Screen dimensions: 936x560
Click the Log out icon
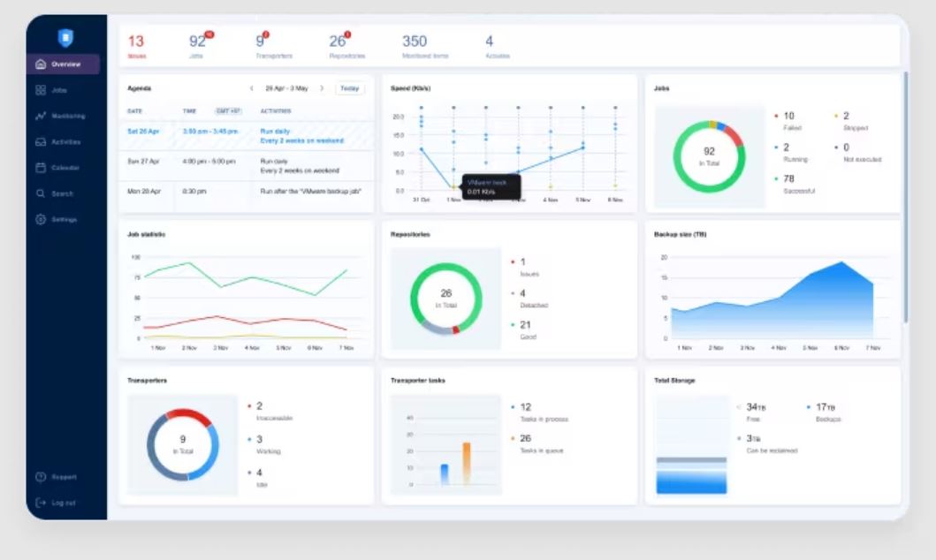(41, 503)
